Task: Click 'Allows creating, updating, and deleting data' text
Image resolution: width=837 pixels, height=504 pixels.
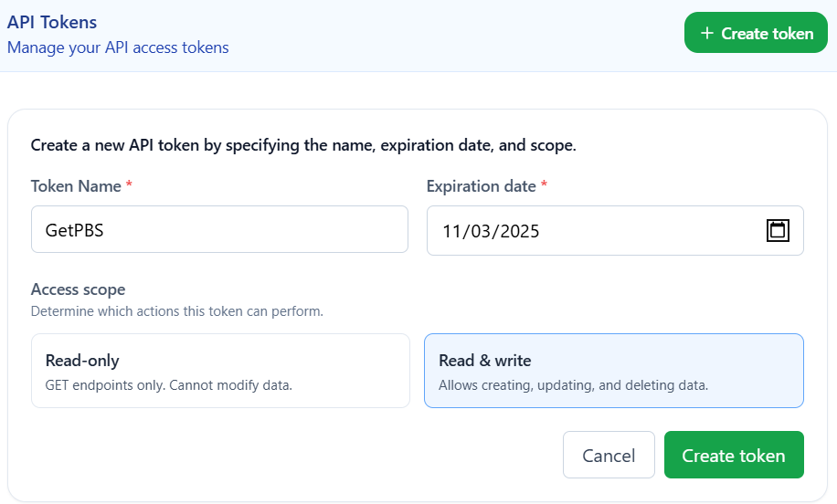Action: click(573, 385)
